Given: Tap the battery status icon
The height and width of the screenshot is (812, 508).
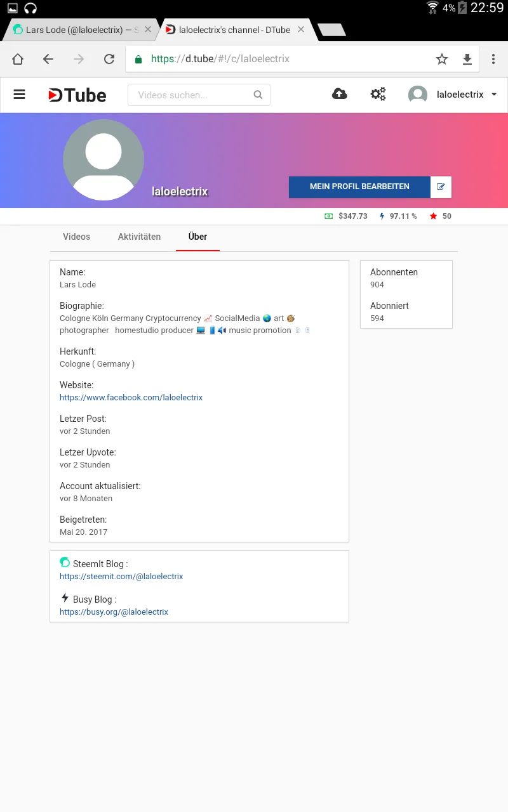Looking at the screenshot, I should [x=462, y=8].
